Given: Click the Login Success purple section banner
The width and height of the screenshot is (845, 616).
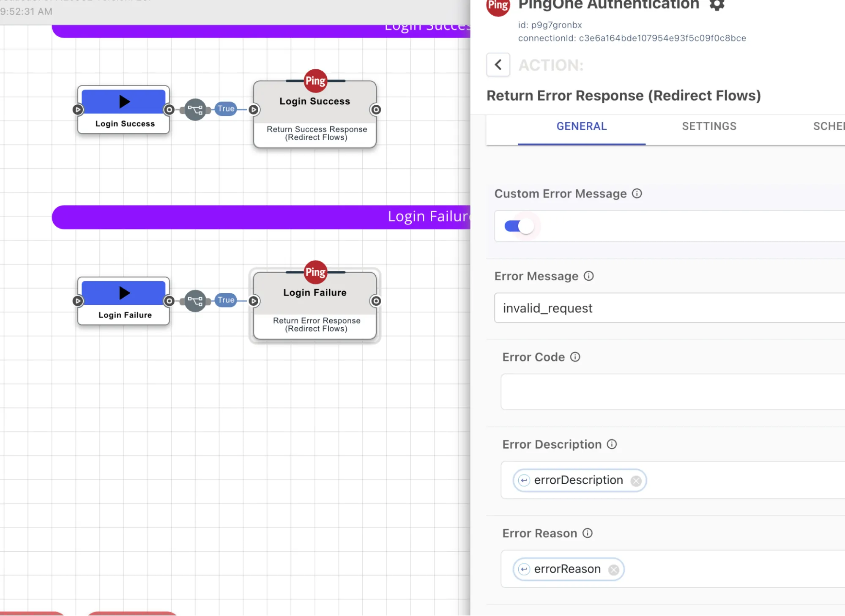Looking at the screenshot, I should tap(261, 30).
